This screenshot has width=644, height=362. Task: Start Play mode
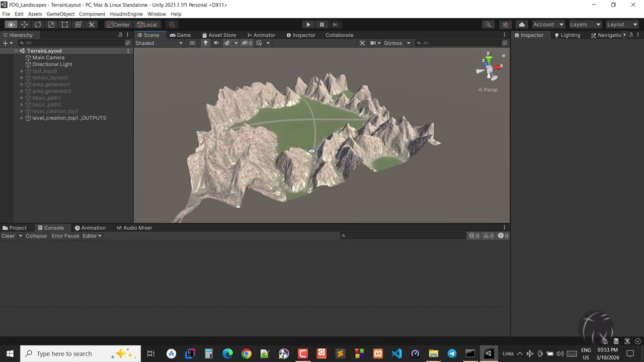tap(308, 25)
